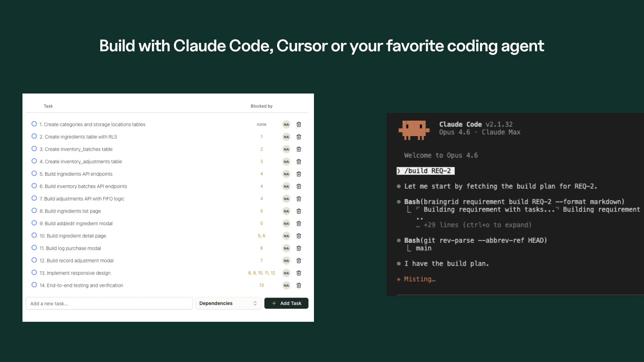Select the Task column header

[x=48, y=106]
